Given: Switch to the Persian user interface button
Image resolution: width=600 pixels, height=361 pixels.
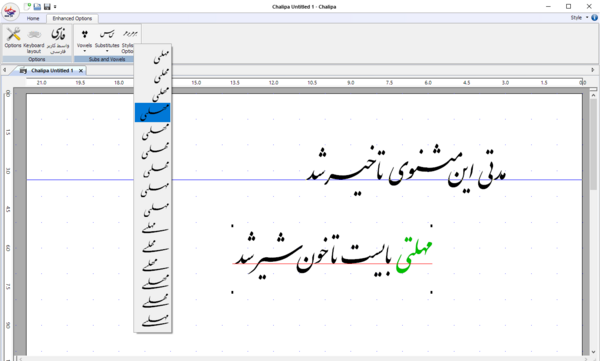Looking at the screenshot, I should [58, 40].
